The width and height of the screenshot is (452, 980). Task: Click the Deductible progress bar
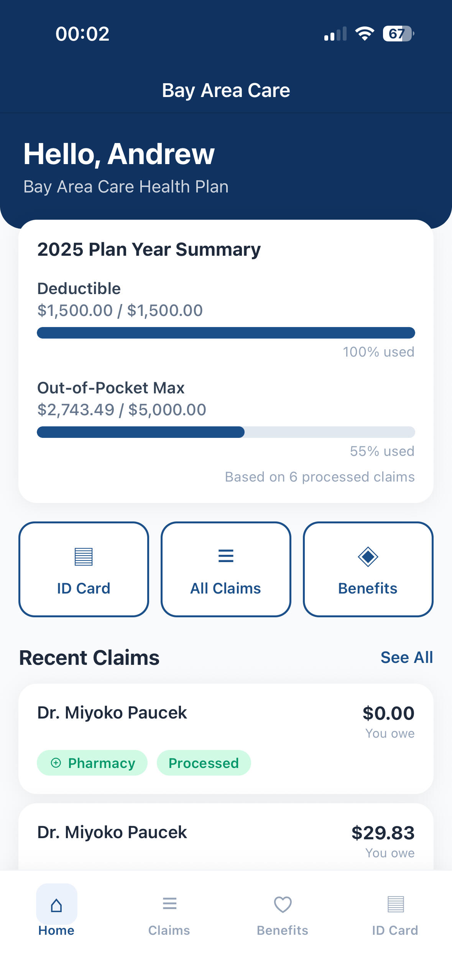pyautogui.click(x=226, y=333)
